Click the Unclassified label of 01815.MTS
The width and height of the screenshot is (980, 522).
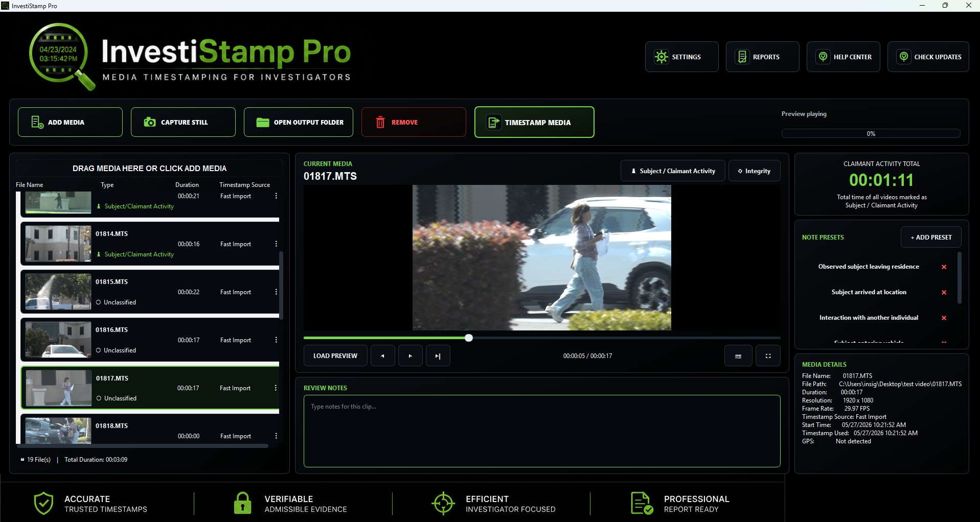coord(116,302)
